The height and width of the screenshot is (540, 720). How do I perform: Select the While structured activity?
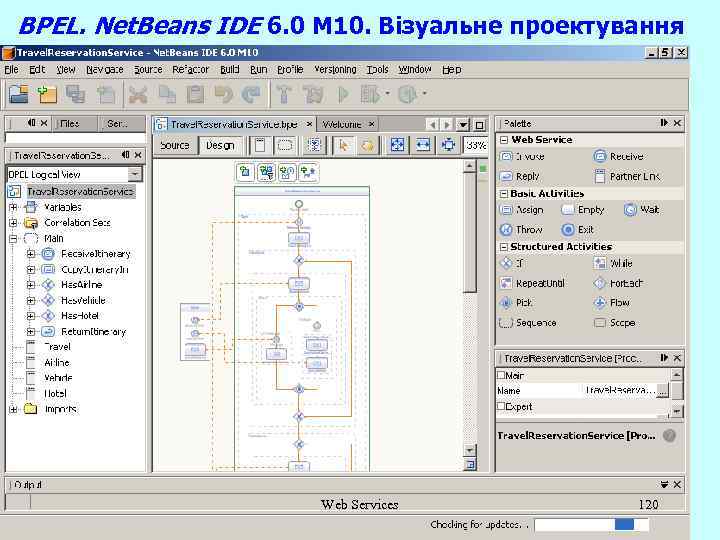click(613, 264)
